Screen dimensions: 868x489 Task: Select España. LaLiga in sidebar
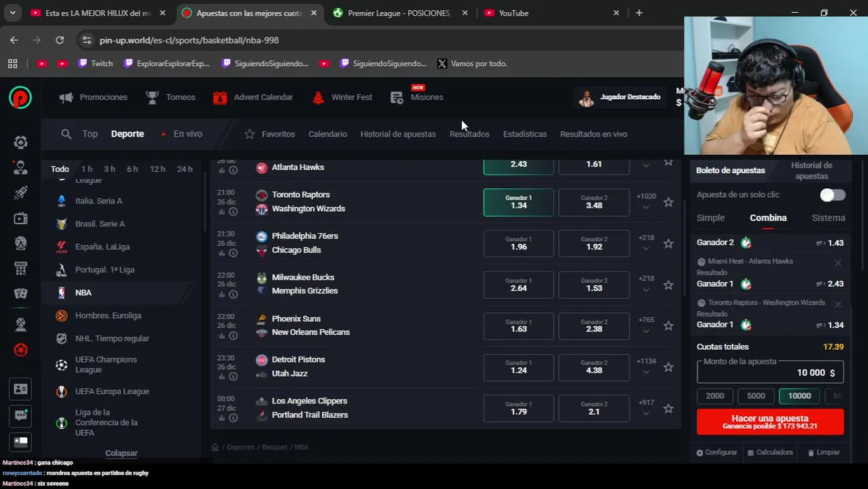point(102,247)
